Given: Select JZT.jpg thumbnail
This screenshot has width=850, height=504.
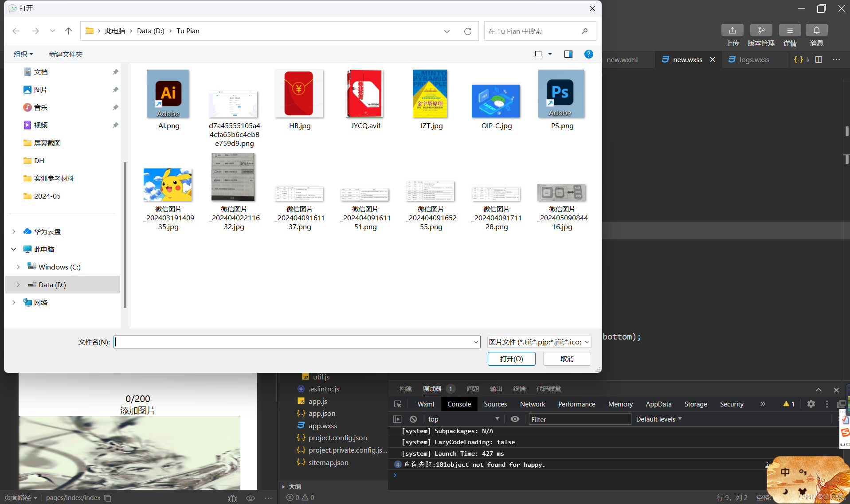Looking at the screenshot, I should click(x=430, y=94).
